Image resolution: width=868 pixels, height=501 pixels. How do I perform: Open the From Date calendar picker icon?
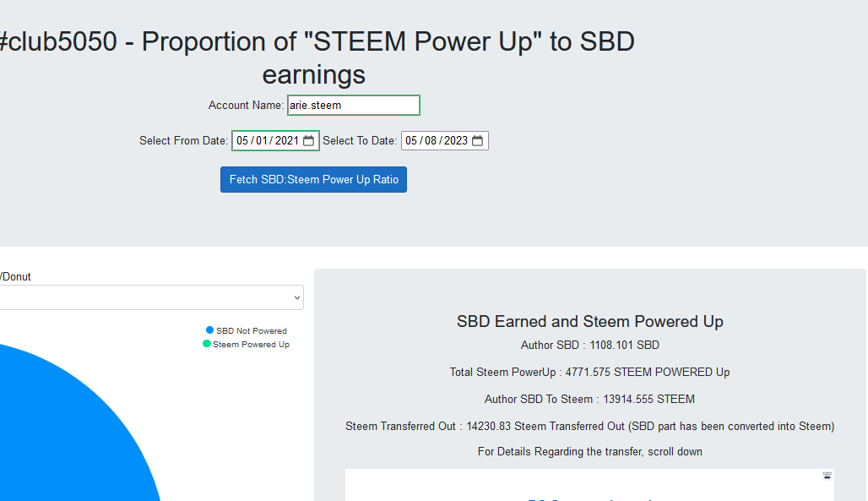pos(308,141)
